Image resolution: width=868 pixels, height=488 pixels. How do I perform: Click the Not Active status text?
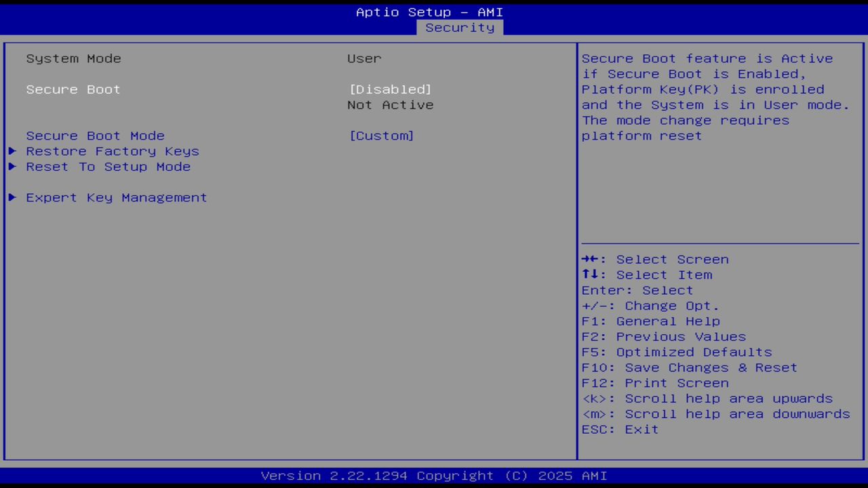coord(390,104)
